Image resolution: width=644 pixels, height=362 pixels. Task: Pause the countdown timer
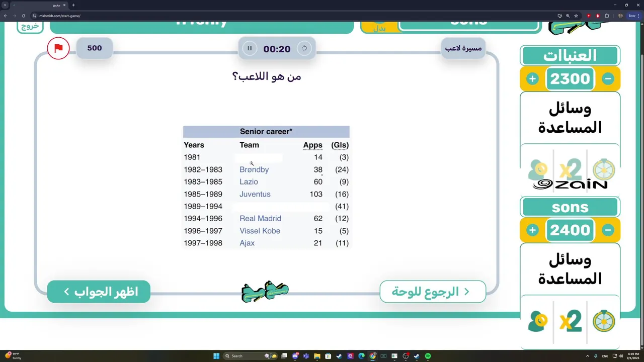249,48
